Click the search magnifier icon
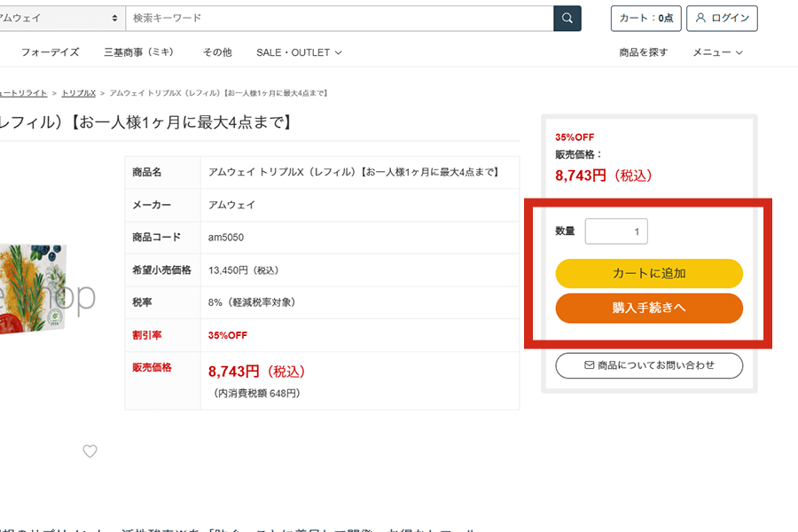Image resolution: width=798 pixels, height=532 pixels. point(567,18)
